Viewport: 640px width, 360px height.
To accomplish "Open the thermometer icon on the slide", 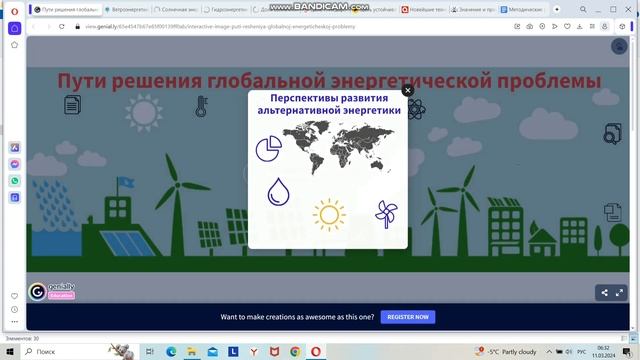I will point(201,107).
